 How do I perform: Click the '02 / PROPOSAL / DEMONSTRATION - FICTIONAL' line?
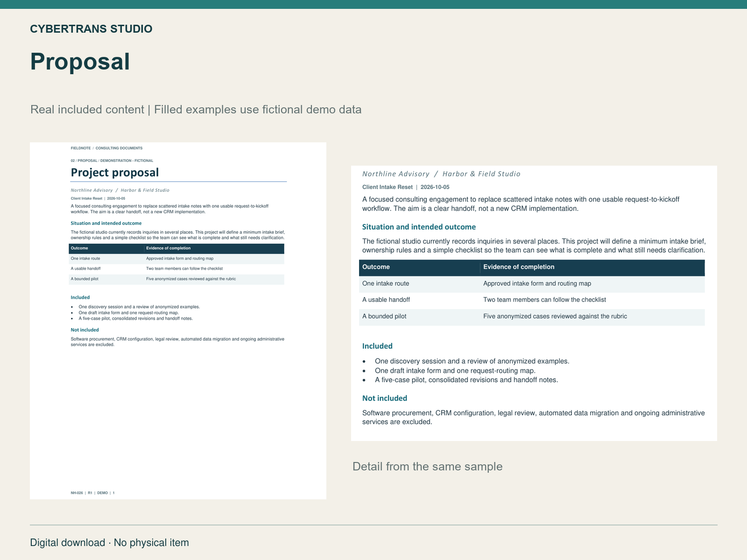tap(112, 161)
